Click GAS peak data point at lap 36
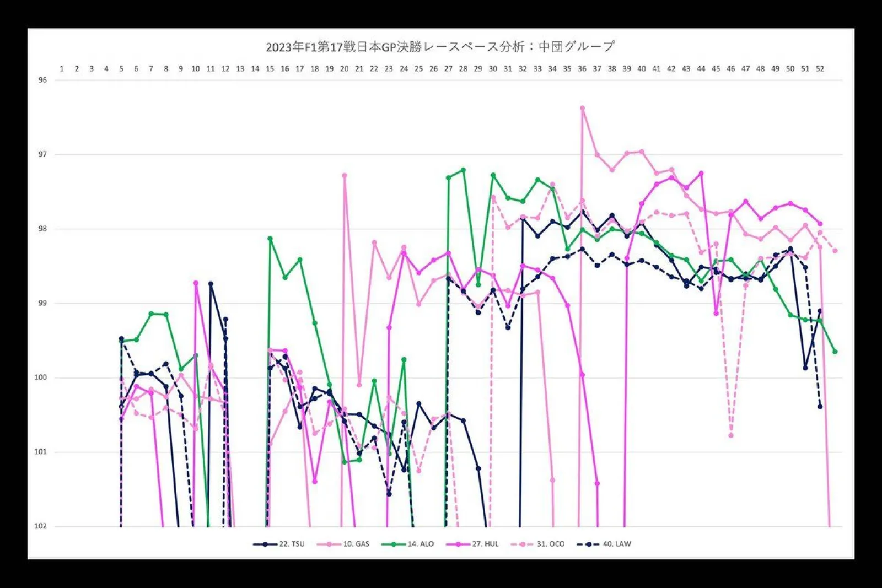This screenshot has width=882, height=588. click(x=582, y=108)
